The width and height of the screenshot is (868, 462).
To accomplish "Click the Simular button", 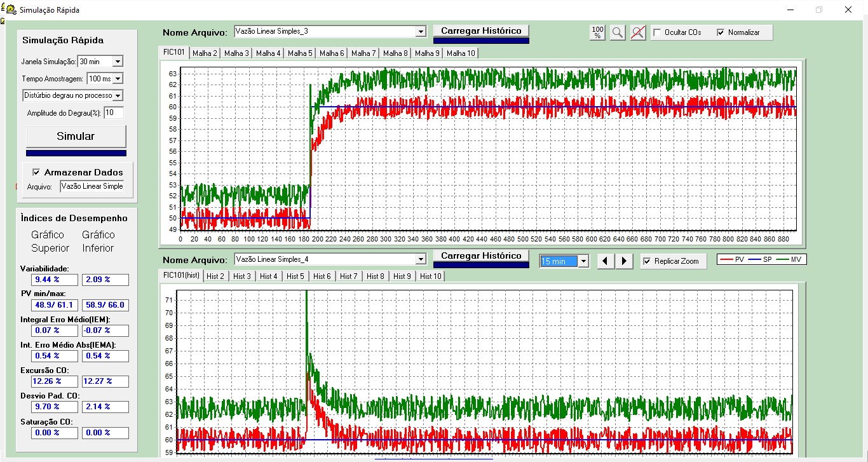I will pos(76,136).
